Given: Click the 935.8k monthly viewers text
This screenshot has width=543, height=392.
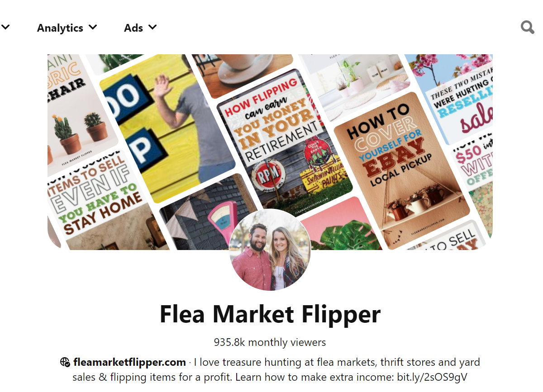Looking at the screenshot, I should [x=270, y=342].
